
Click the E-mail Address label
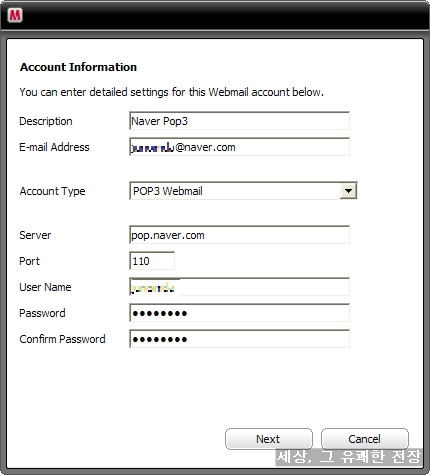pyautogui.click(x=54, y=147)
